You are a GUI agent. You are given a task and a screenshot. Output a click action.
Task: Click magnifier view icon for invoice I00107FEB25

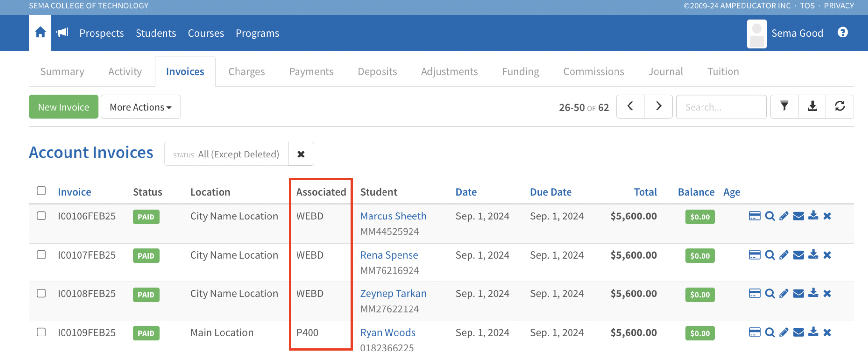click(x=770, y=255)
